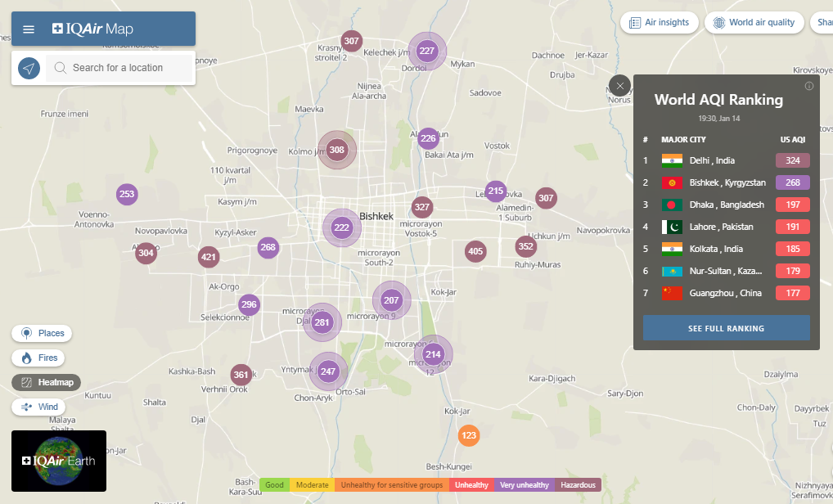Toggle the Places layer

click(42, 333)
